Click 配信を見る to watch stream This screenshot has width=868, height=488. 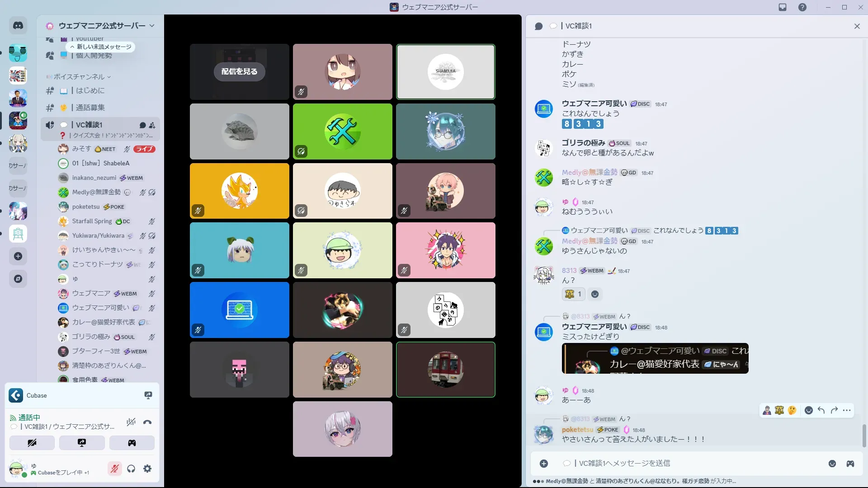(x=239, y=71)
